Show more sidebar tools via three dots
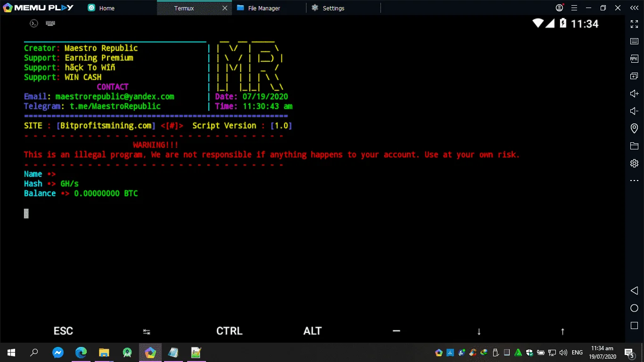The image size is (644, 362). tap(634, 181)
